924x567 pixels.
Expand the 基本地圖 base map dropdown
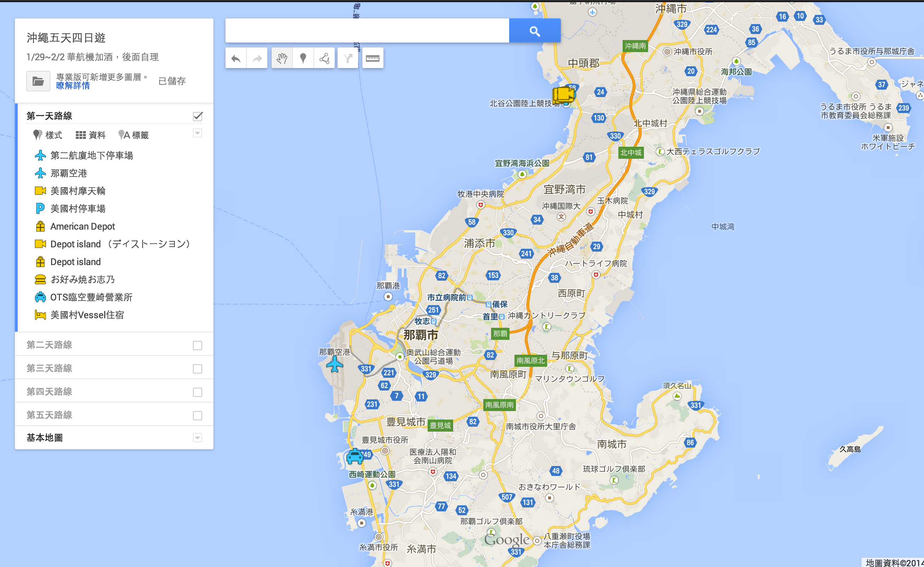[197, 438]
